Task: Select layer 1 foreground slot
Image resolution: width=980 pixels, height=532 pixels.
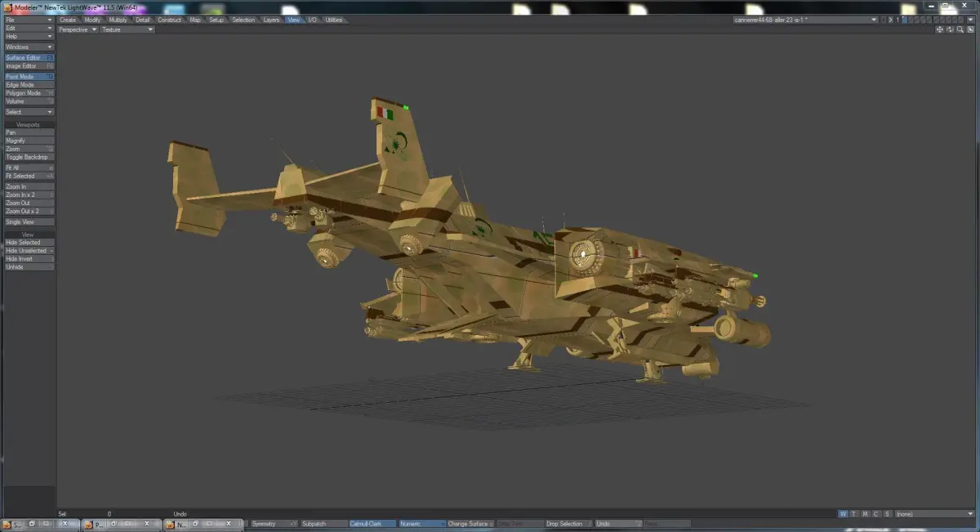Action: pyautogui.click(x=904, y=20)
